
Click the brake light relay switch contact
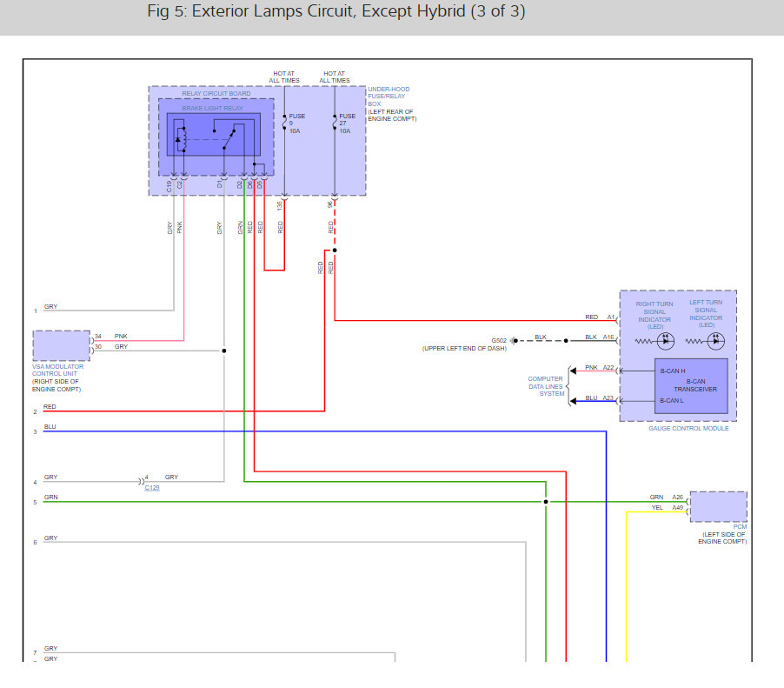pyautogui.click(x=229, y=138)
